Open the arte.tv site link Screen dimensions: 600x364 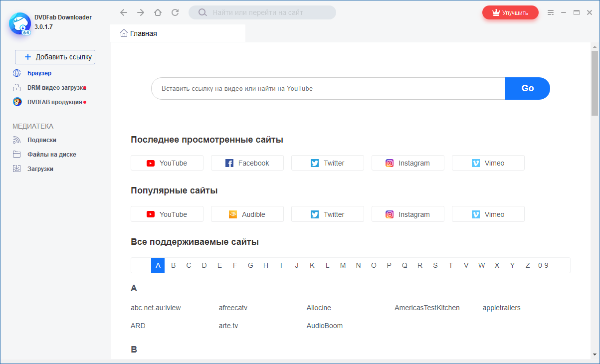(x=228, y=326)
